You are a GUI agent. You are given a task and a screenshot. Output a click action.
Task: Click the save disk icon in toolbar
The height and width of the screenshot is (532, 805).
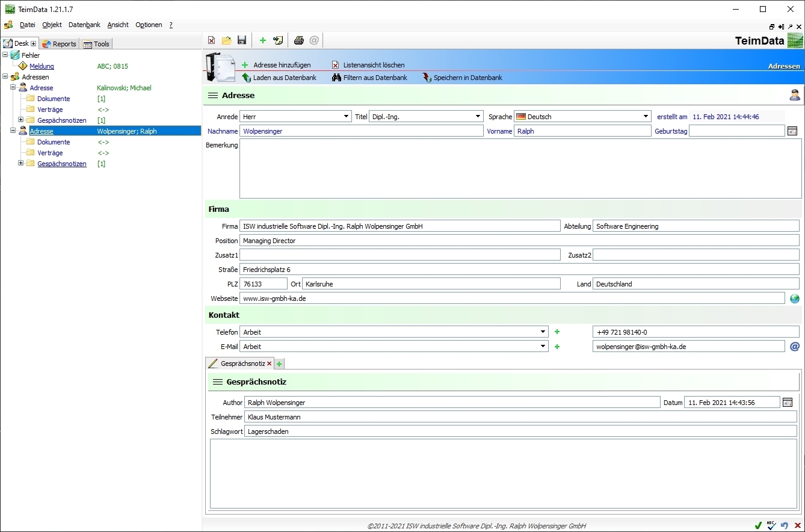pyautogui.click(x=242, y=40)
